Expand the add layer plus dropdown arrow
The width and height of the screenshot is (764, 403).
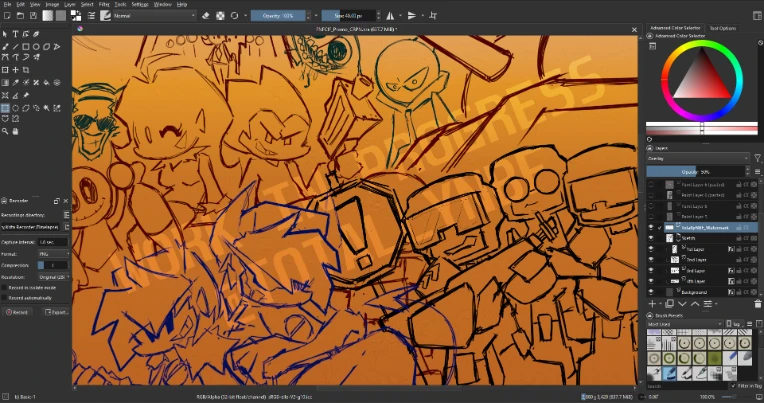pos(659,305)
